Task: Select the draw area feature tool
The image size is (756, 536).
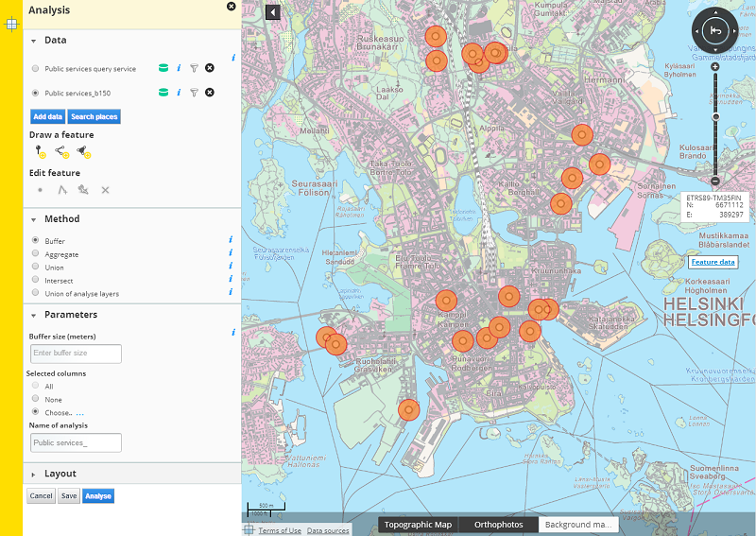Action: [83, 151]
